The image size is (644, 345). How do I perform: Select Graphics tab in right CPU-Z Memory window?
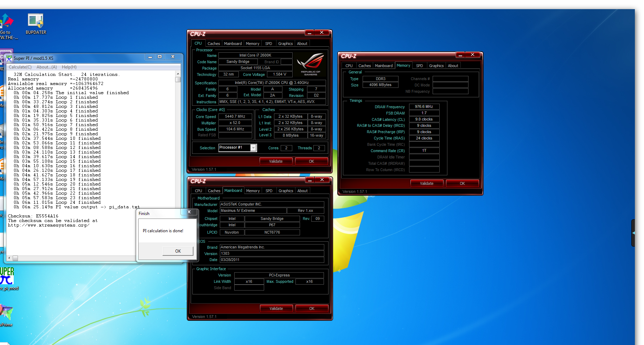coord(436,66)
